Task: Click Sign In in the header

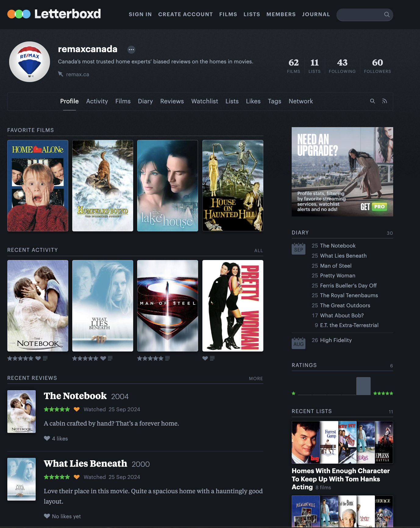Action: coord(140,14)
